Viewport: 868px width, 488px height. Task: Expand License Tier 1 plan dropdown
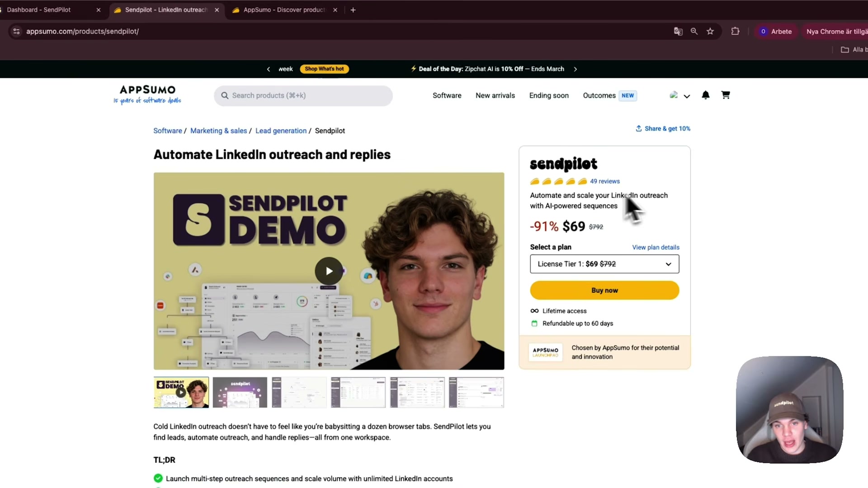coord(604,264)
